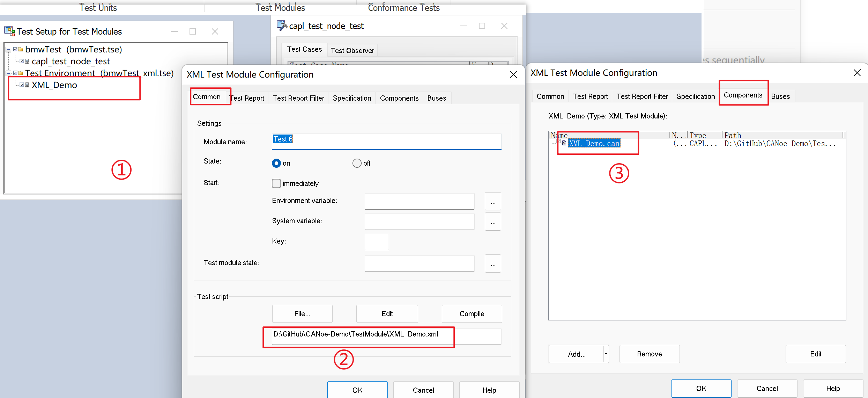
Task: Click the Compile button for test script
Action: [x=472, y=314]
